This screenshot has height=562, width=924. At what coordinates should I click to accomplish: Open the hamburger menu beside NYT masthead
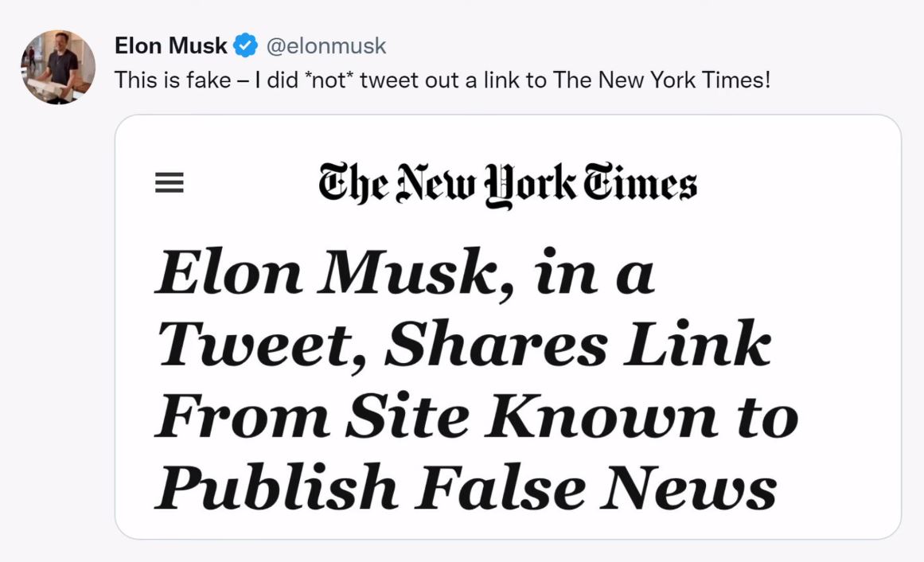point(170,182)
